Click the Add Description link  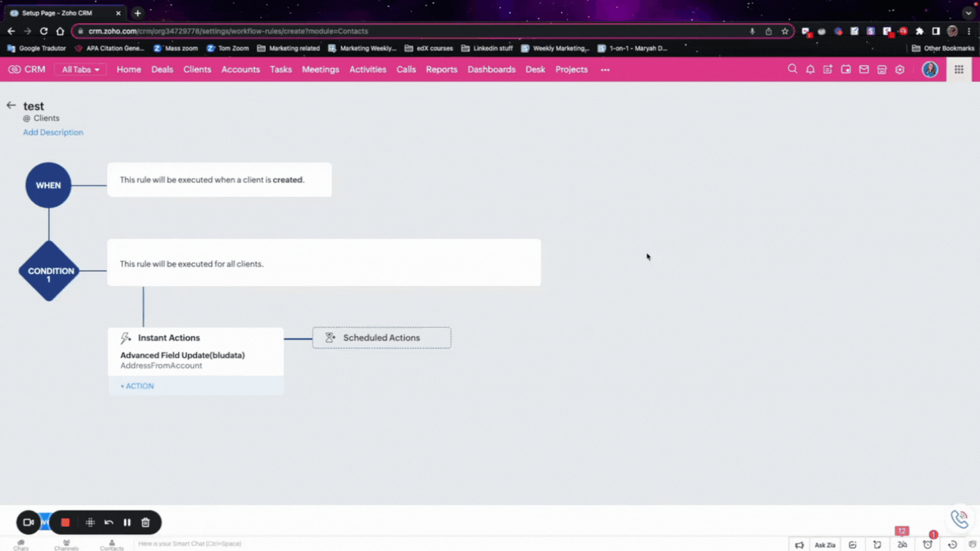[53, 132]
